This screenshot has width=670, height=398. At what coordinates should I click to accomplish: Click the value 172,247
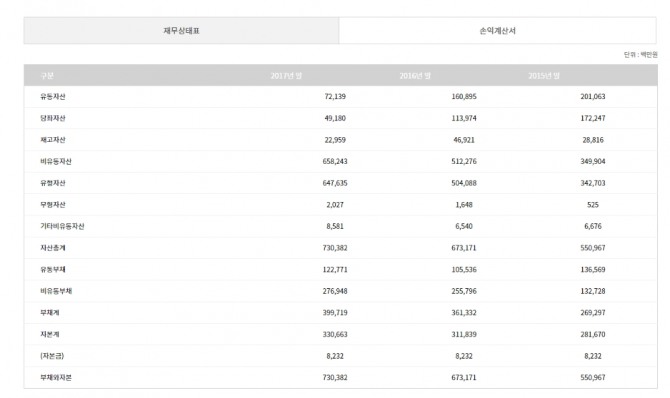(593, 118)
